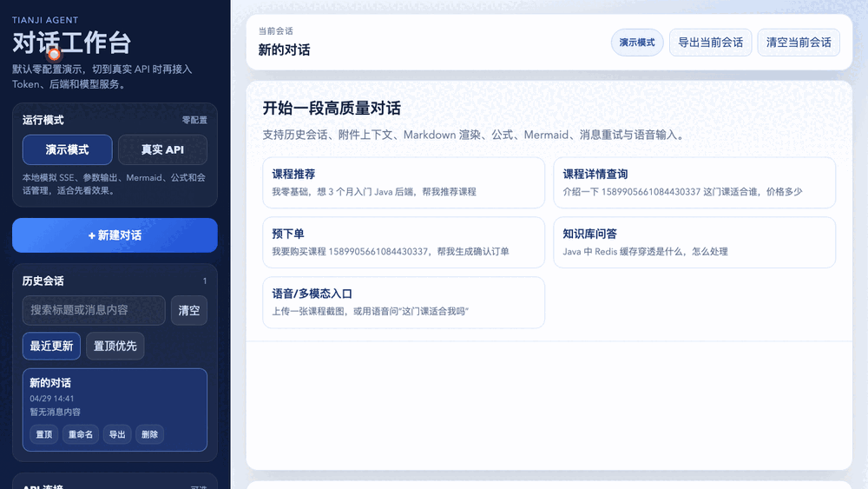Select the 最近更新 sort tab
The width and height of the screenshot is (868, 489).
51,346
